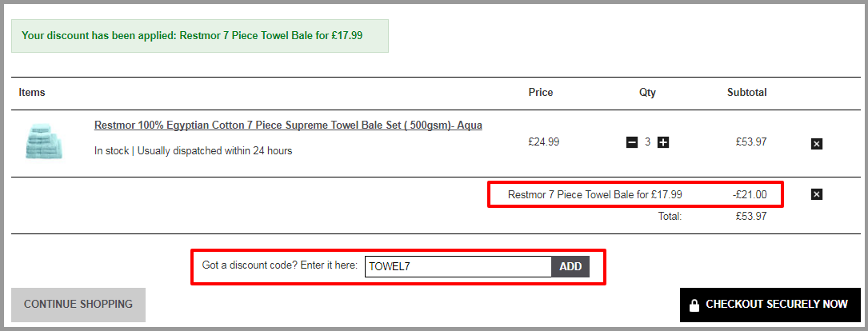Image resolution: width=868 pixels, height=331 pixels.
Task: Go back via Continue Shopping
Action: 78,305
